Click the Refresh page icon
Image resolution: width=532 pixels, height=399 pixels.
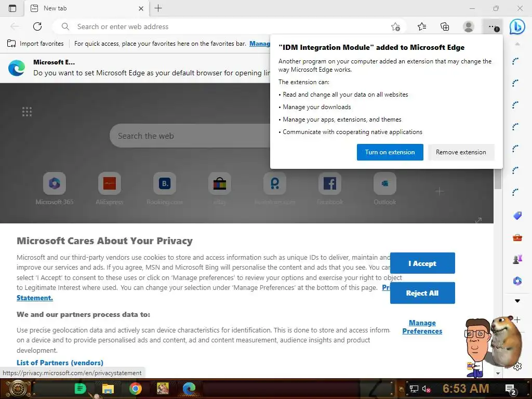click(37, 26)
